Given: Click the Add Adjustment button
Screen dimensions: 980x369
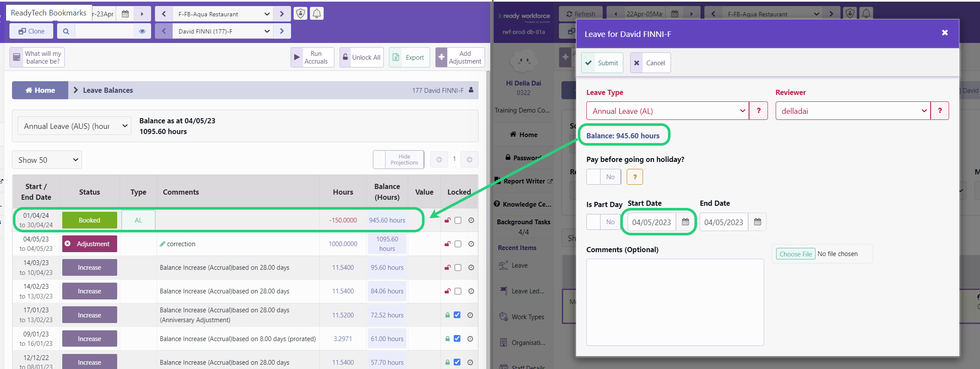Looking at the screenshot, I should pos(460,58).
